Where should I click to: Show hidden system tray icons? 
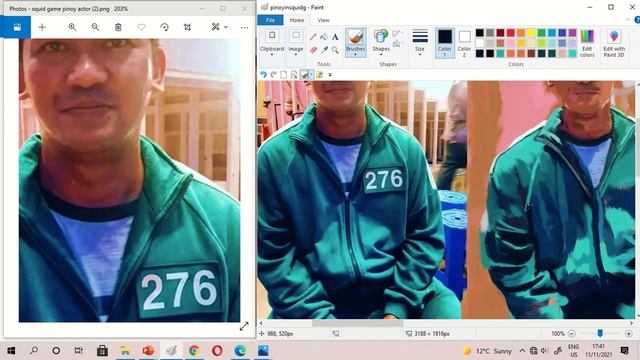click(x=522, y=351)
